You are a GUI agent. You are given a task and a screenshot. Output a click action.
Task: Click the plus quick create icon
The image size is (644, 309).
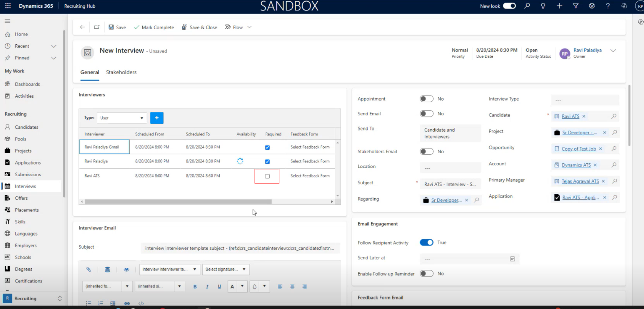point(559,6)
